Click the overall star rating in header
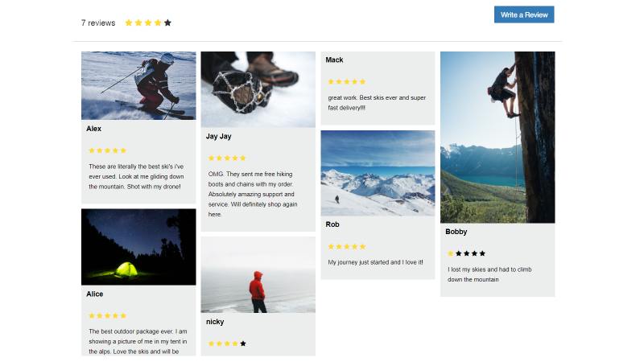Screen dimensions: 644x362 pyautogui.click(x=148, y=23)
